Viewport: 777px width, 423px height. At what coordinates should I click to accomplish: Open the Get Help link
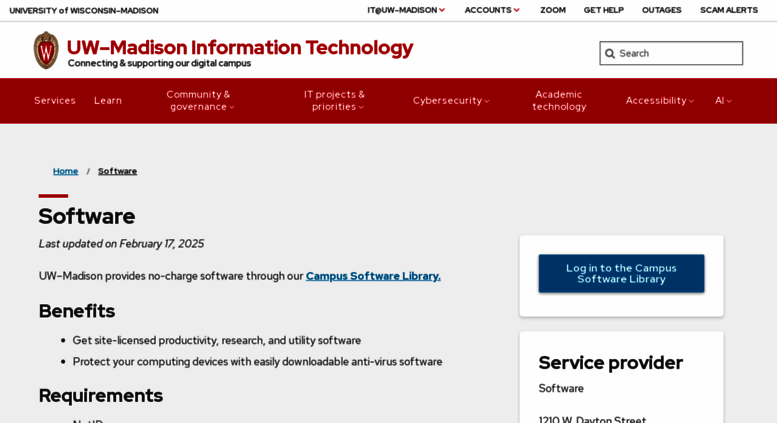click(x=604, y=10)
